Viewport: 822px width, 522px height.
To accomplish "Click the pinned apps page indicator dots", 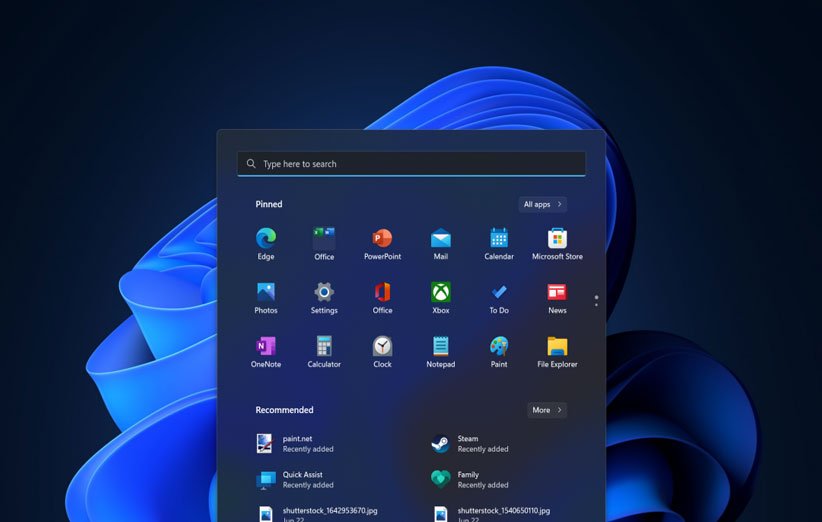I will pos(596,299).
